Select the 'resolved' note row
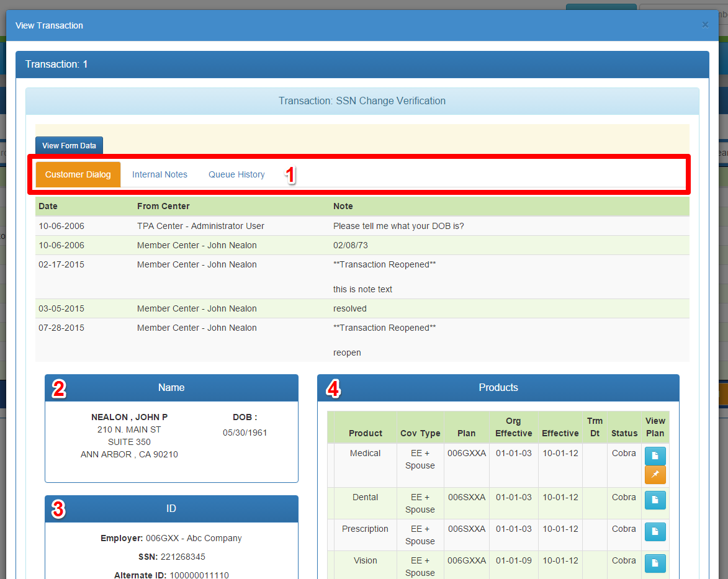This screenshot has height=579, width=728. click(x=350, y=308)
